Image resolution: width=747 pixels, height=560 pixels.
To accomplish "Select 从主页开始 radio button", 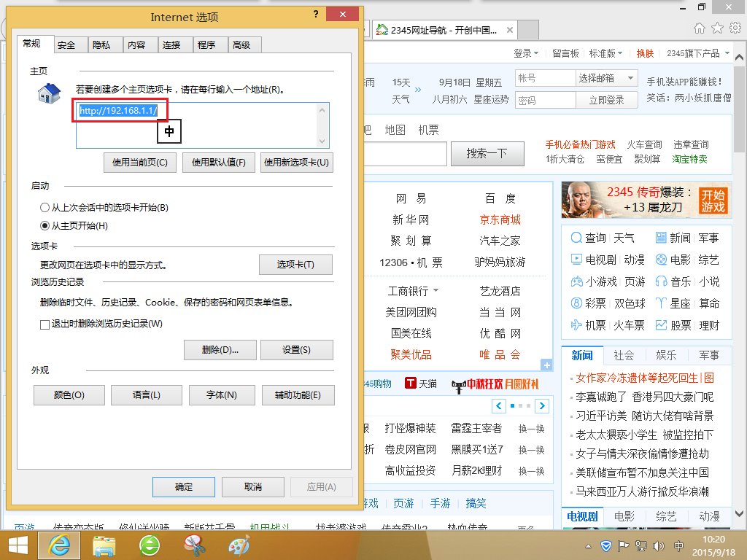I will 45,226.
